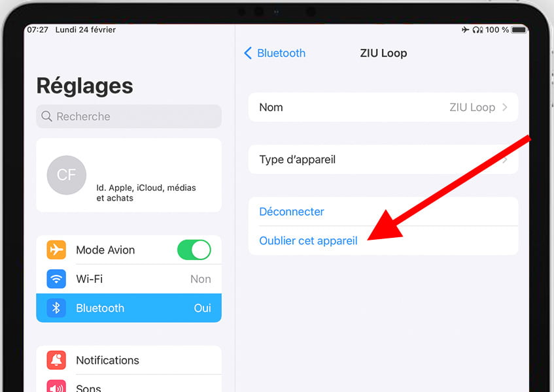Tap Oublier cet appareil

[308, 240]
